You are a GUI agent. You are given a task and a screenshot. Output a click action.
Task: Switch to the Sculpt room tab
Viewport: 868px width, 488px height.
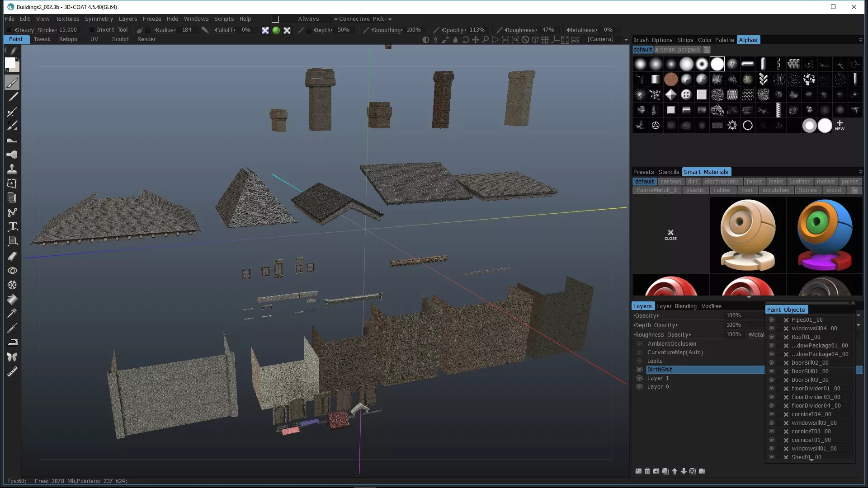click(x=120, y=39)
